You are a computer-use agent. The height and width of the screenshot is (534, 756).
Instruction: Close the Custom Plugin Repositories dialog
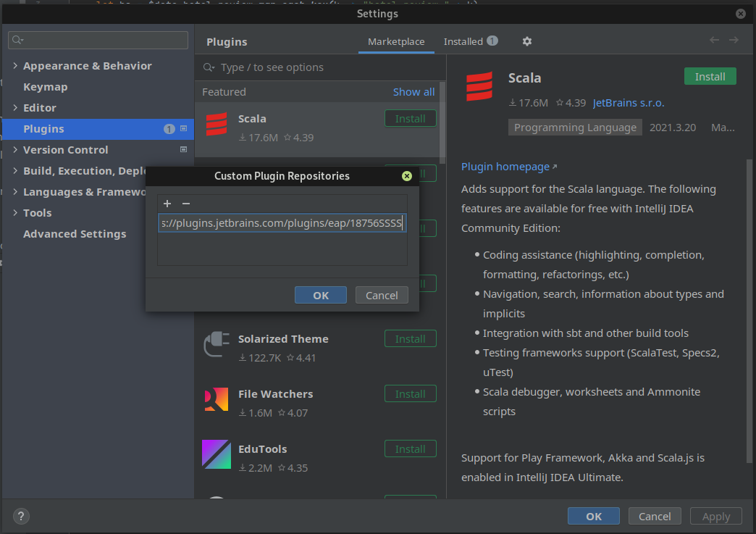[407, 176]
